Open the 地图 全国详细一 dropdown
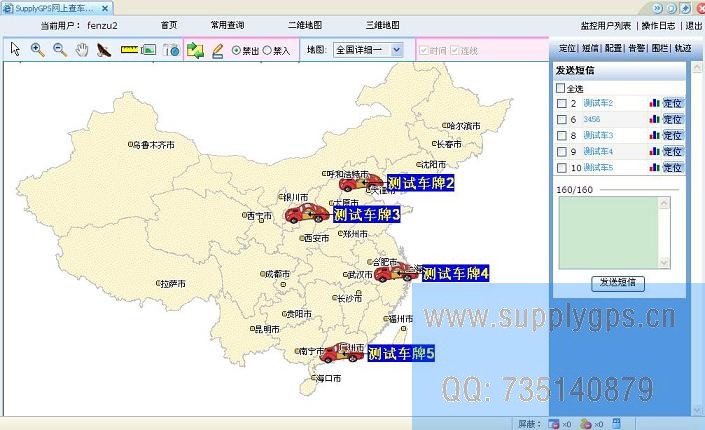This screenshot has width=705, height=430. (367, 49)
